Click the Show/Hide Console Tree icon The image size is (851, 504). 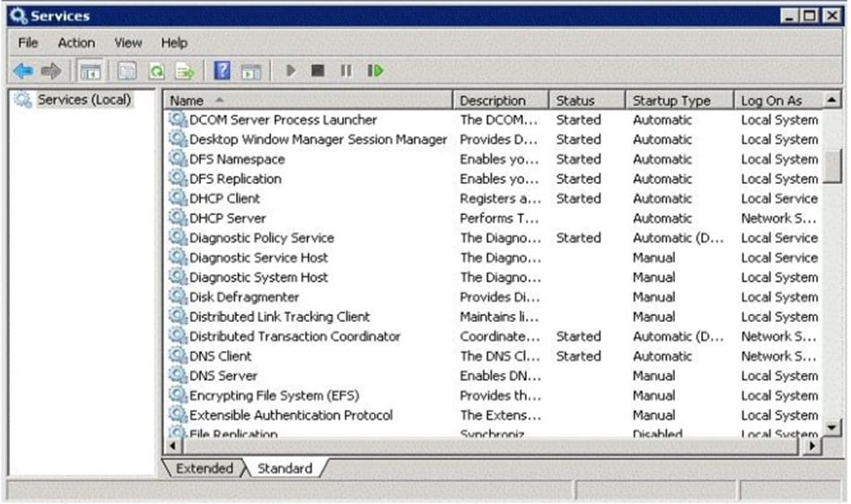(x=90, y=71)
